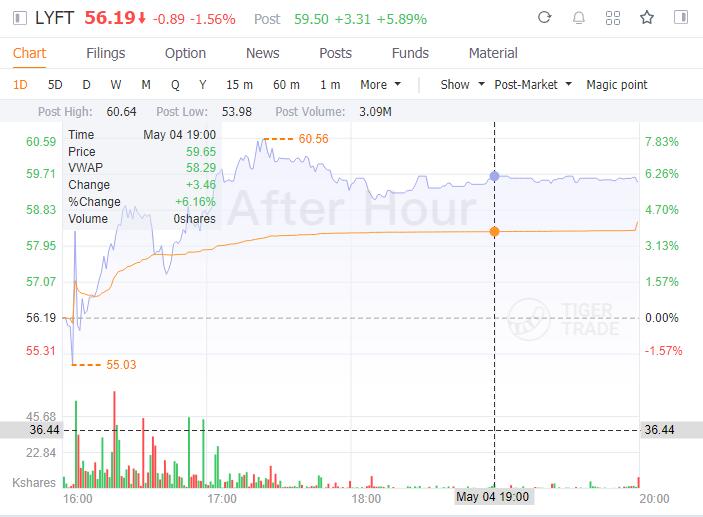Image resolution: width=703 pixels, height=517 pixels.
Task: Open the Posts tab
Action: (x=335, y=53)
